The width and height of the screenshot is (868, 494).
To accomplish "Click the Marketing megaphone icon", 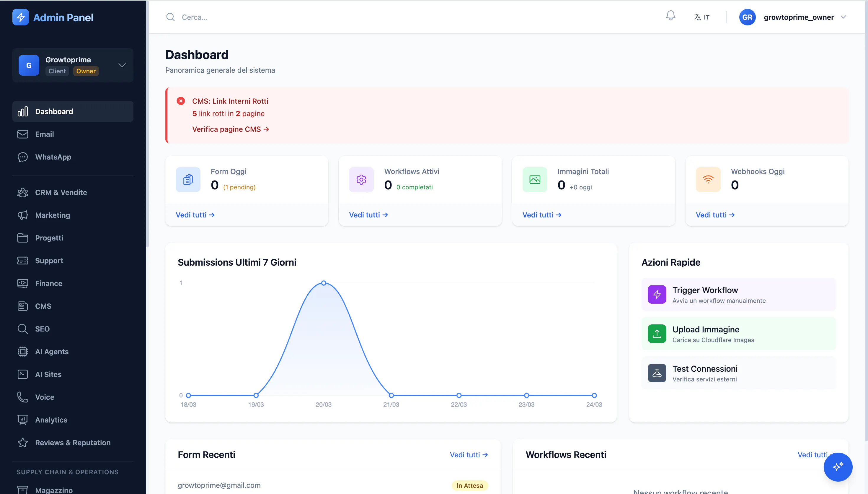I will click(x=23, y=215).
